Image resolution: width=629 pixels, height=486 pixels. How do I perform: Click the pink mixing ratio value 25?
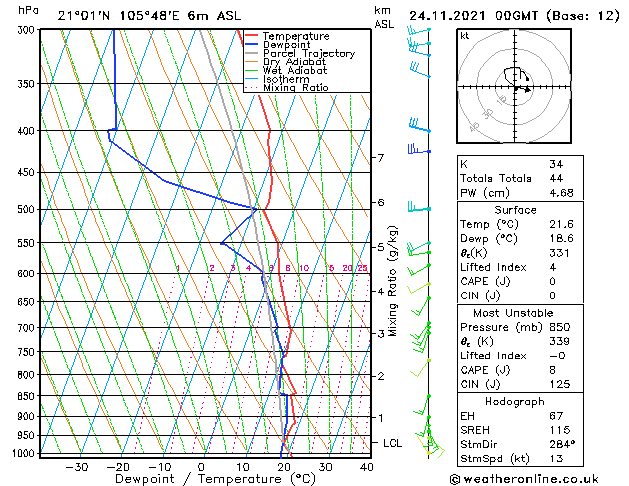coord(363,268)
